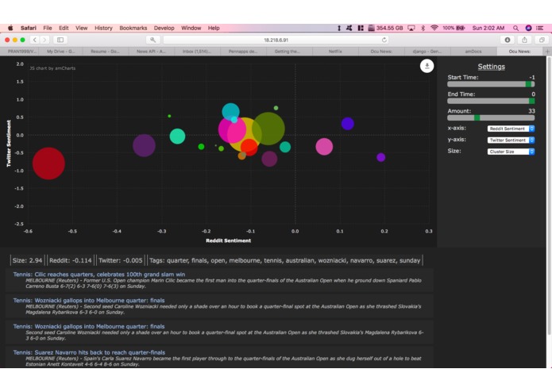Switch to the Getting the... tab
Viewport: 552px width, 392px height.
click(289, 52)
